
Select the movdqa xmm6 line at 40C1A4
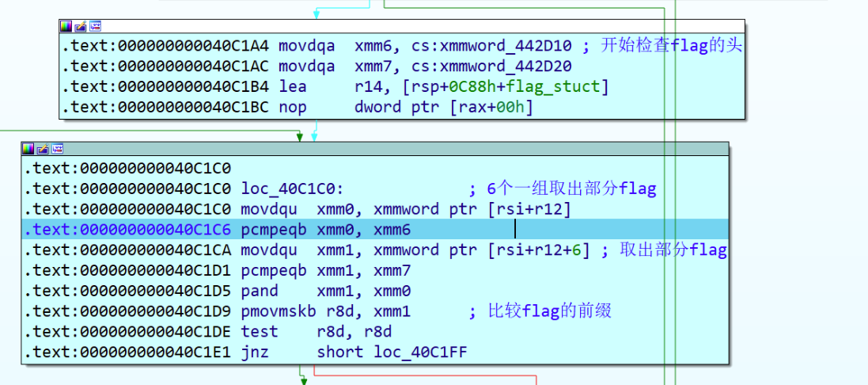pos(402,46)
